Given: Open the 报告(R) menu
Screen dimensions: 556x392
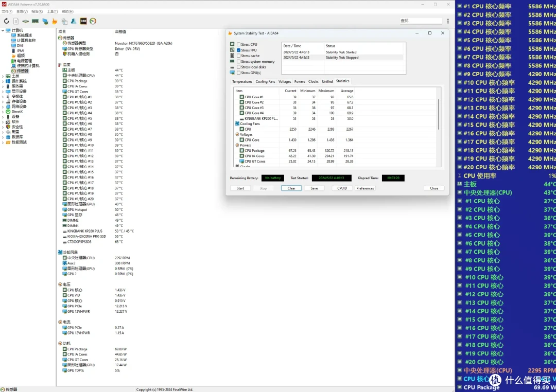Looking at the screenshot, I should (37, 12).
